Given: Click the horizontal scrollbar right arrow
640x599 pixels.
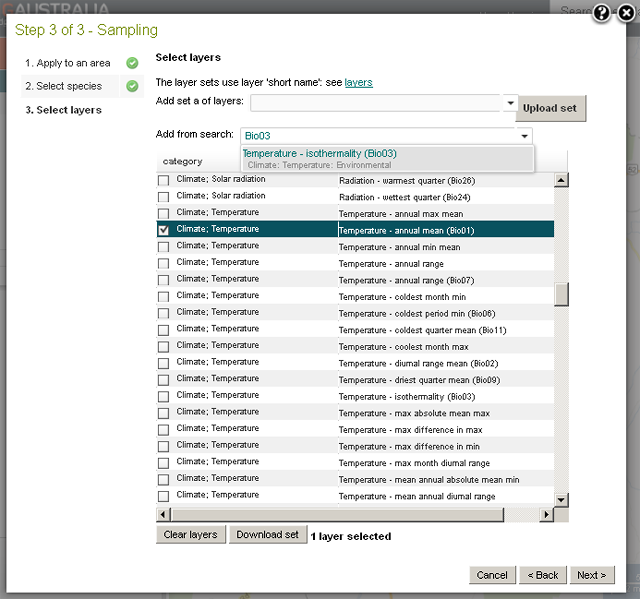Looking at the screenshot, I should [547, 514].
